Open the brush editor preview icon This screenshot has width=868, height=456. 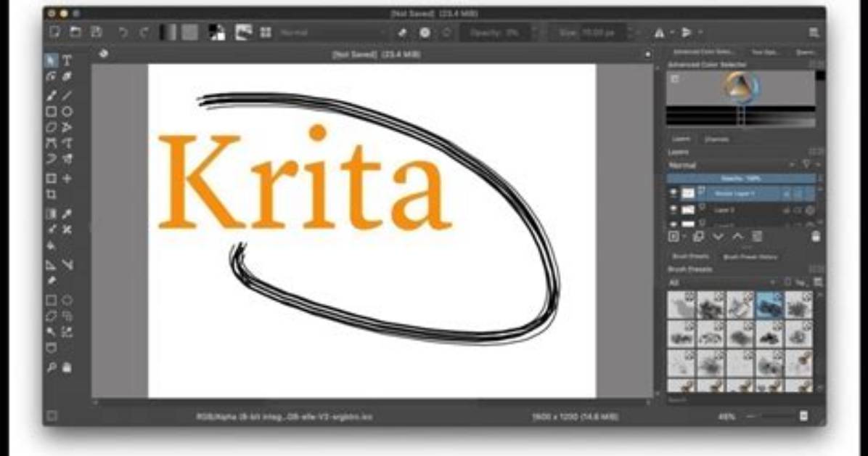click(x=244, y=33)
